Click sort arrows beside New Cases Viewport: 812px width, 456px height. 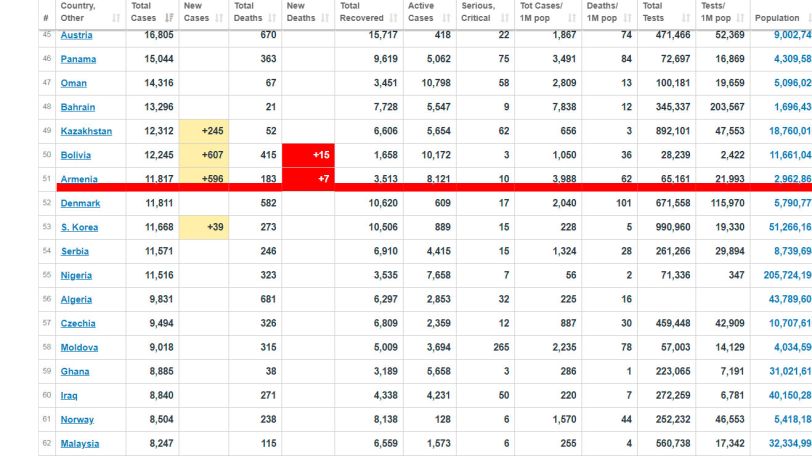pos(219,18)
